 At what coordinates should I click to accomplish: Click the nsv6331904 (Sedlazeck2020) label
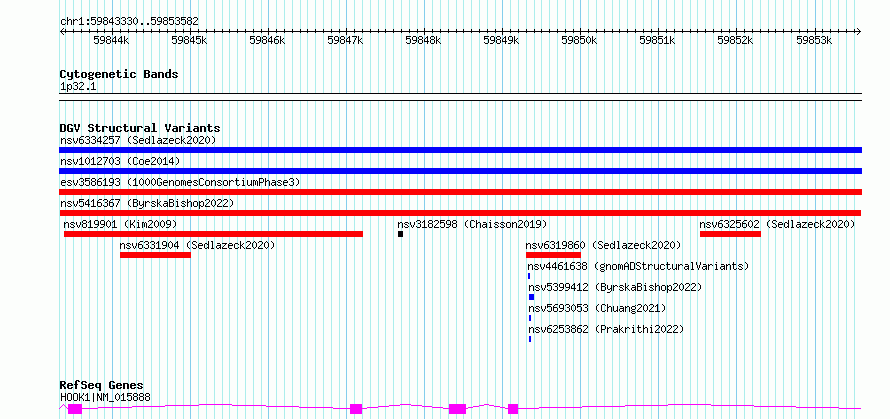pos(198,245)
